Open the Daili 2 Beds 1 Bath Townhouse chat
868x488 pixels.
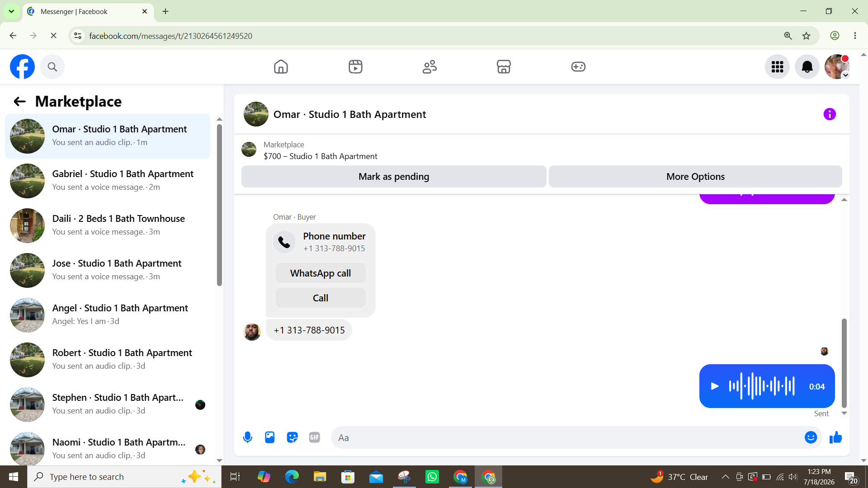pos(108,225)
